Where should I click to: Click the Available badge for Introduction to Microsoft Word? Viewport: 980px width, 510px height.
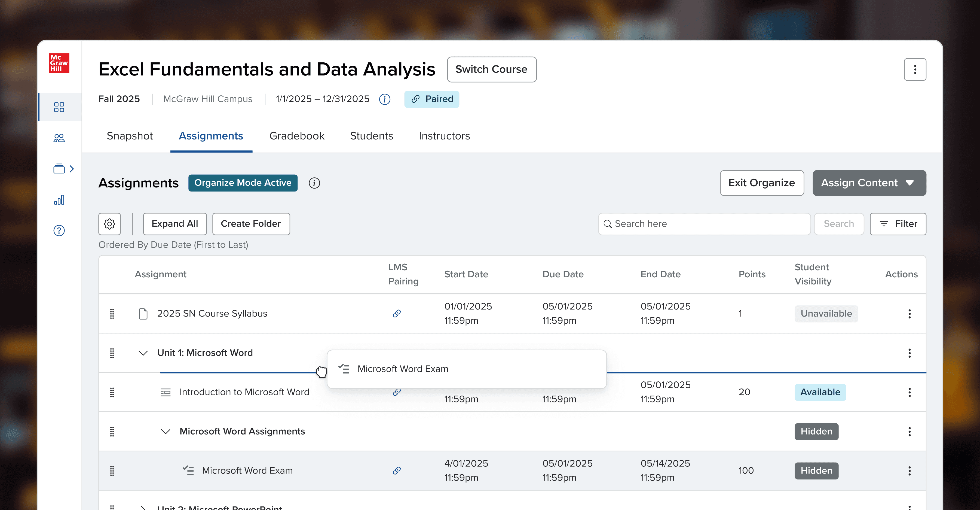pos(820,392)
